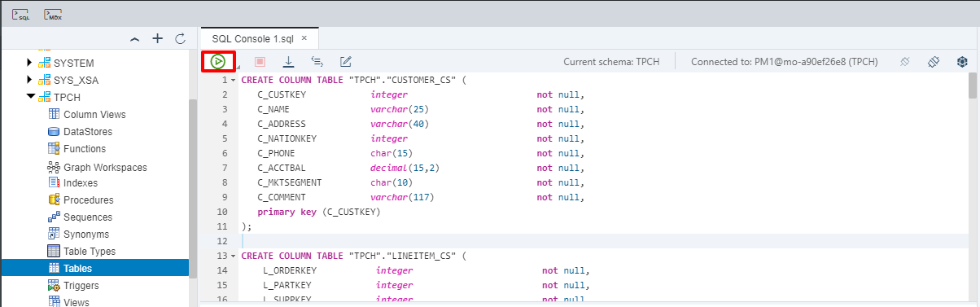Viewport: 980px width, 307px height.
Task: Open Indexes under TPCH
Action: pos(81,182)
